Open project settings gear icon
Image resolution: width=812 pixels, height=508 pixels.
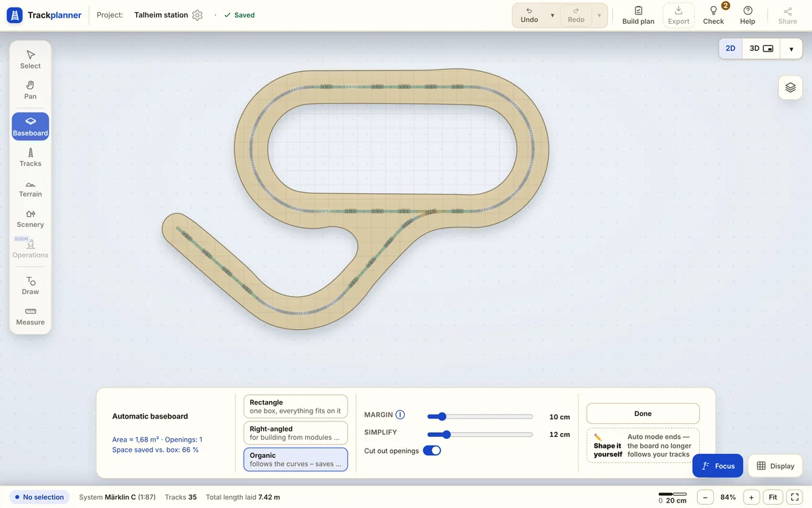[x=197, y=15]
